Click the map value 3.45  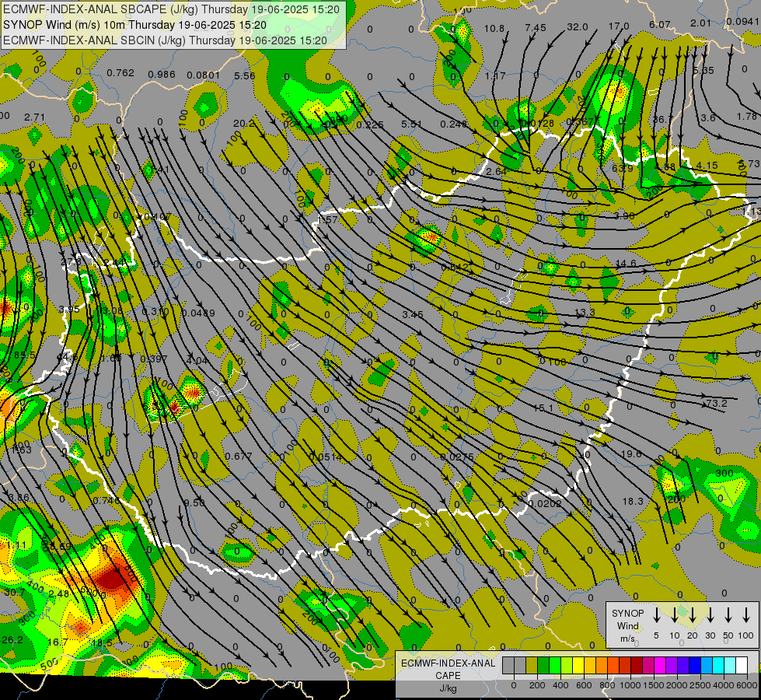pyautogui.click(x=413, y=315)
